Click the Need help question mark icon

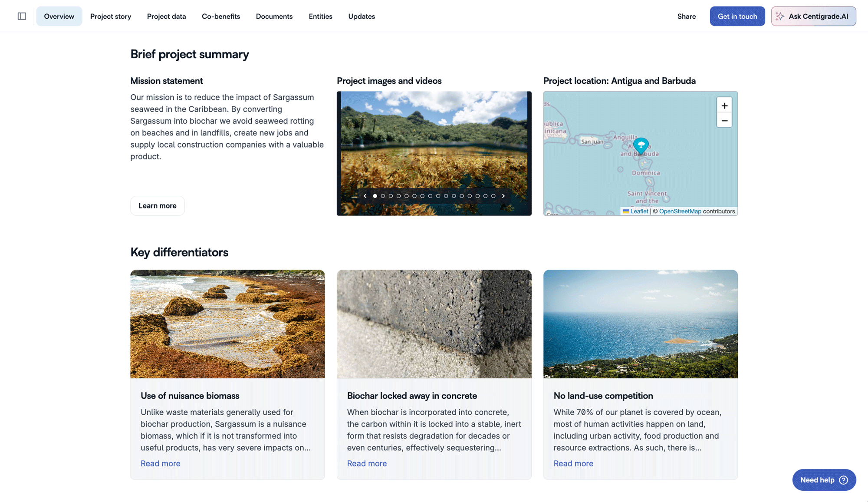pos(843,480)
